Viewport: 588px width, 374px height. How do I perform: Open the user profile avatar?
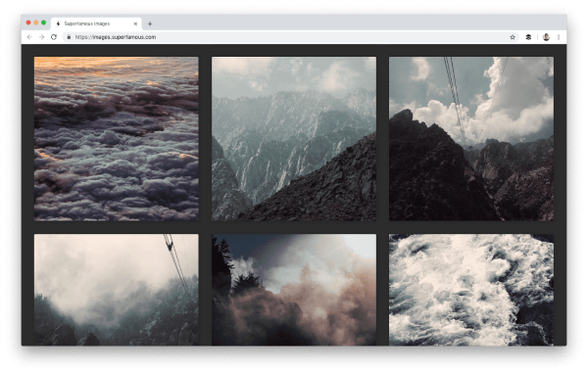pos(546,37)
